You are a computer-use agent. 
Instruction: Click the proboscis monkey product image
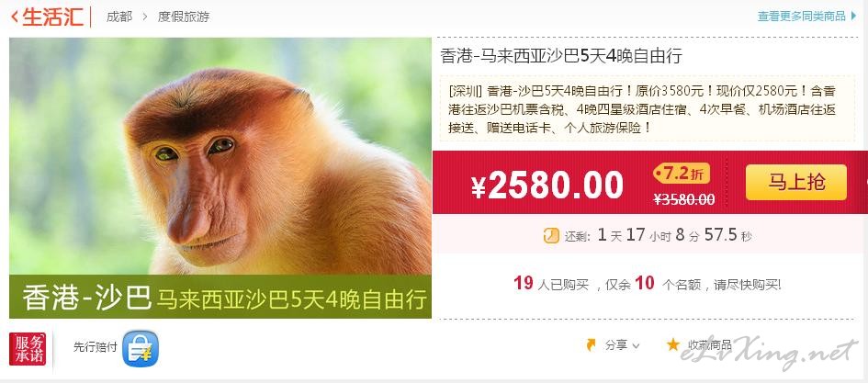[220, 156]
